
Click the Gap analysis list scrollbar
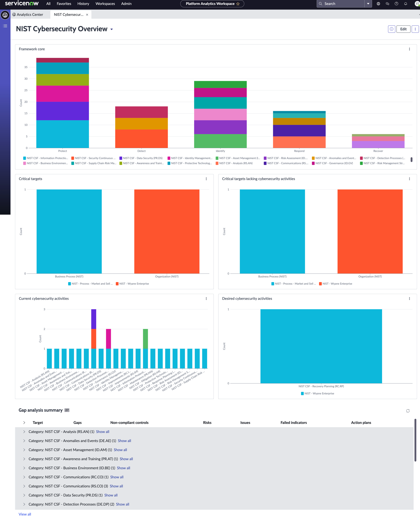click(x=415, y=440)
